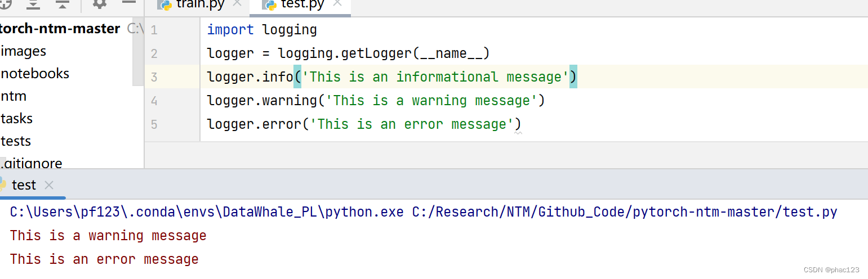Hide the Project panel with the minus icon
This screenshot has width=868, height=279.
(129, 2)
